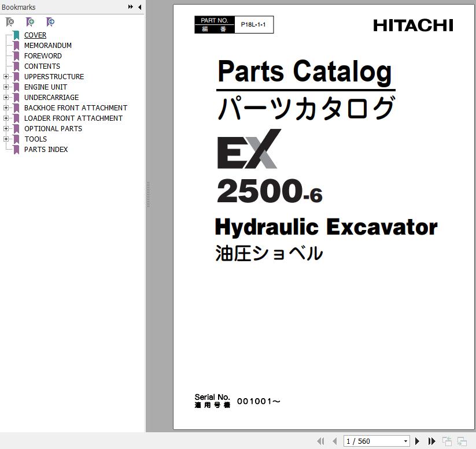The width and height of the screenshot is (476, 449).
Task: Jump to last page button
Action: [x=431, y=441]
